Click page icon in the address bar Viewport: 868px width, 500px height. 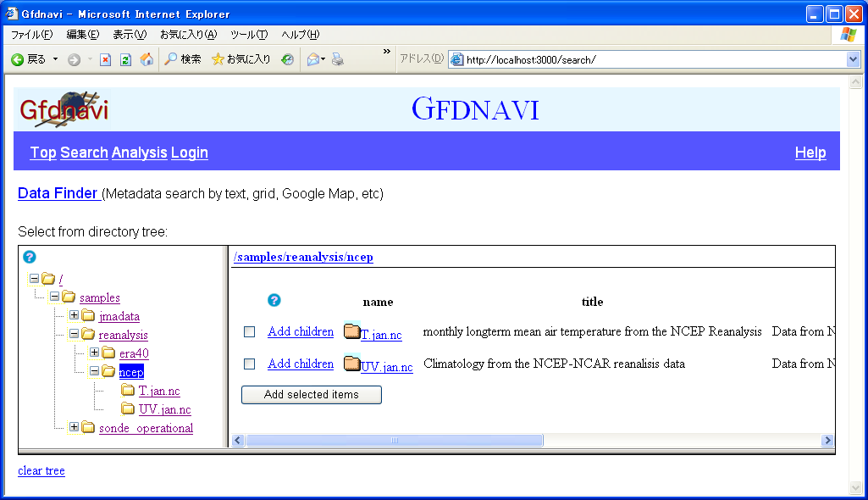pos(456,59)
